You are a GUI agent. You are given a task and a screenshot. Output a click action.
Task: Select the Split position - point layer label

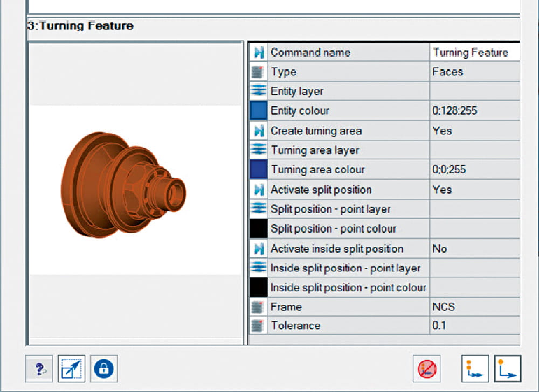point(330,209)
